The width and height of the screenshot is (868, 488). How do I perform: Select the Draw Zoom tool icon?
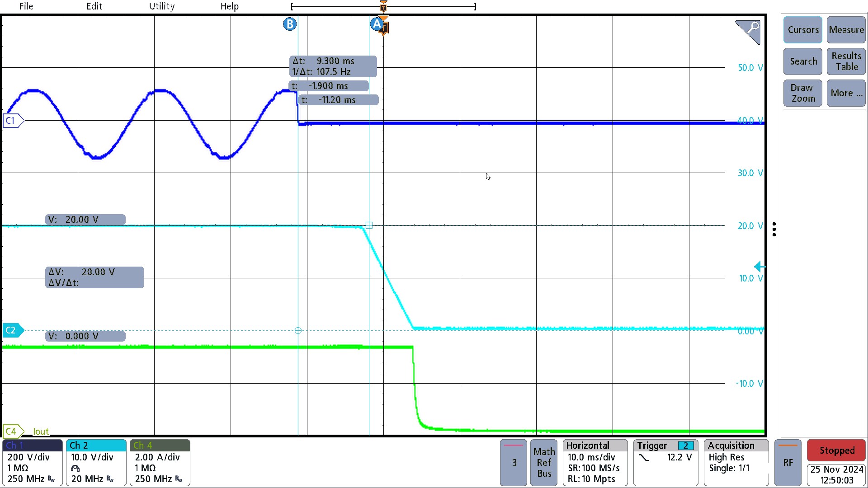click(x=802, y=93)
